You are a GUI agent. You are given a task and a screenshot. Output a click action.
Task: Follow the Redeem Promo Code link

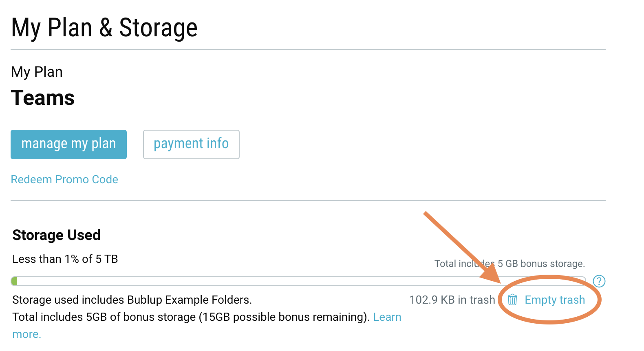(x=64, y=180)
